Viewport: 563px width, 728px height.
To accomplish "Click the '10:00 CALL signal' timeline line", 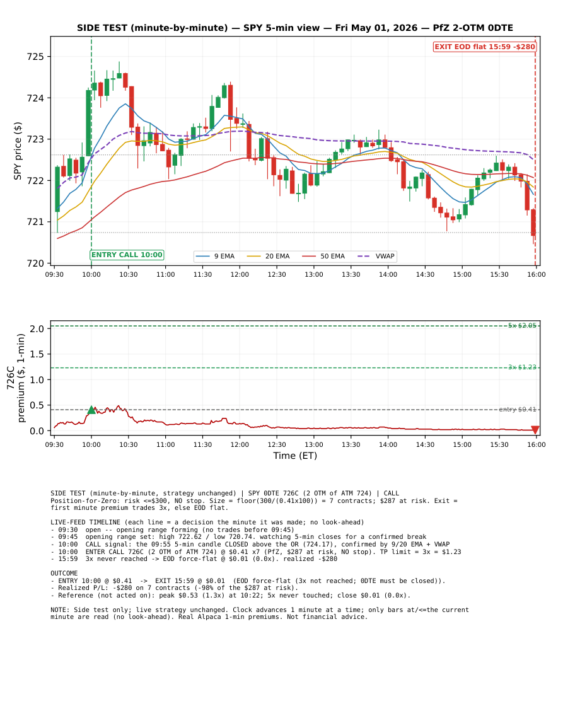I will (250, 544).
